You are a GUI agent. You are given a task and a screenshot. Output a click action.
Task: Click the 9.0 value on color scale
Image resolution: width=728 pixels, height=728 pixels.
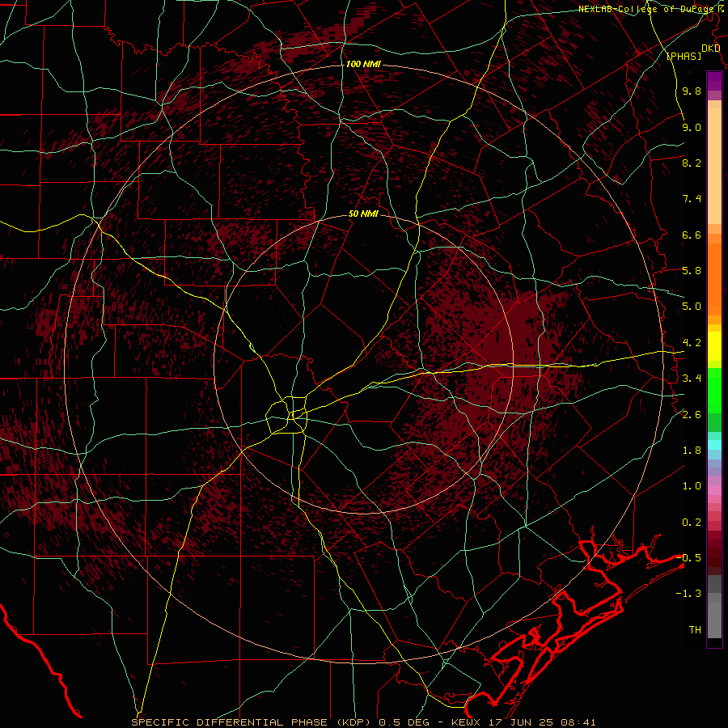[692, 127]
